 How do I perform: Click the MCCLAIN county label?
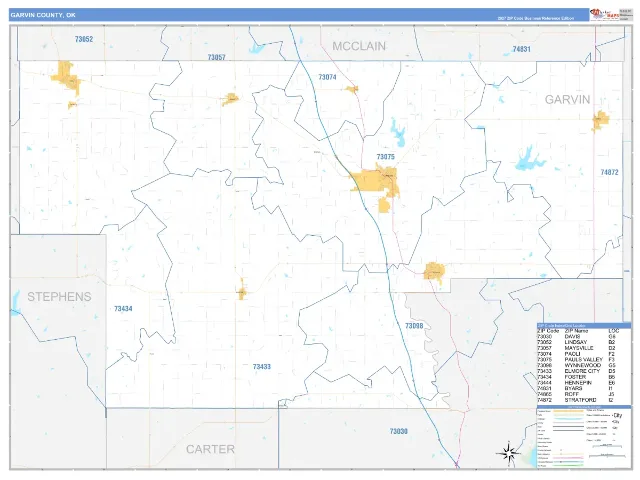(x=359, y=46)
